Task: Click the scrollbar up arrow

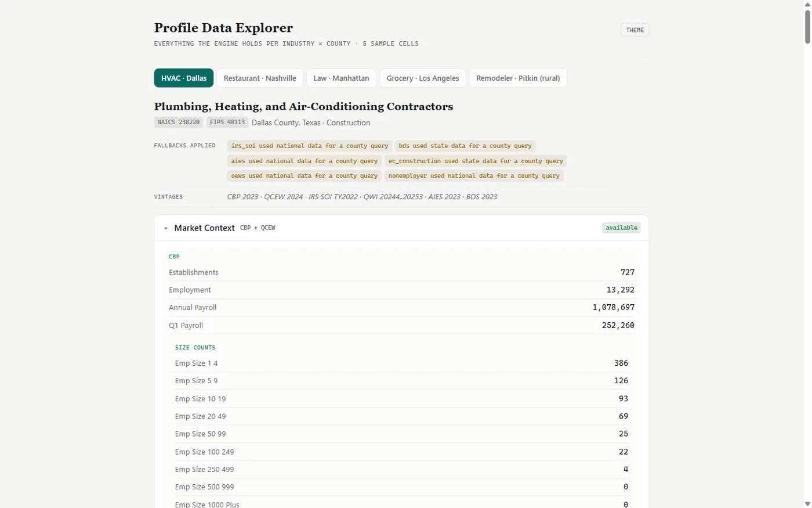Action: (807, 4)
